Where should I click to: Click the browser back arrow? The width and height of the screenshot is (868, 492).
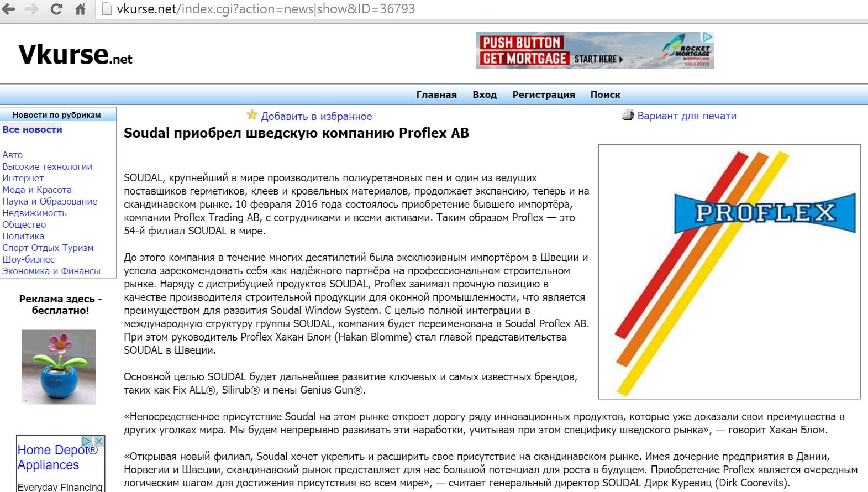tap(9, 9)
